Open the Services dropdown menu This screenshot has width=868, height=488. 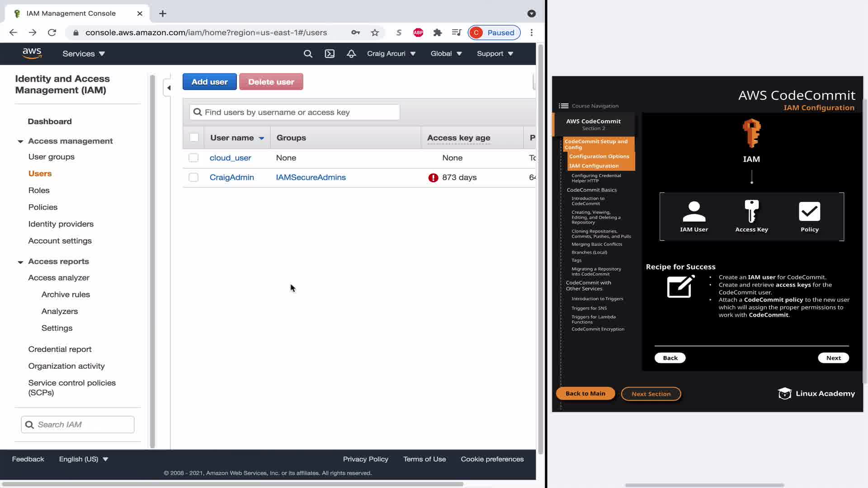click(x=84, y=54)
